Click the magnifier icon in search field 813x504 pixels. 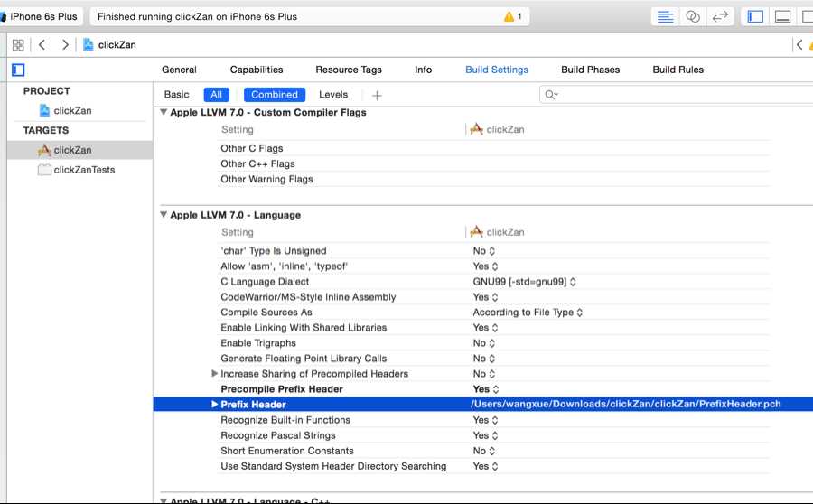[x=551, y=95]
